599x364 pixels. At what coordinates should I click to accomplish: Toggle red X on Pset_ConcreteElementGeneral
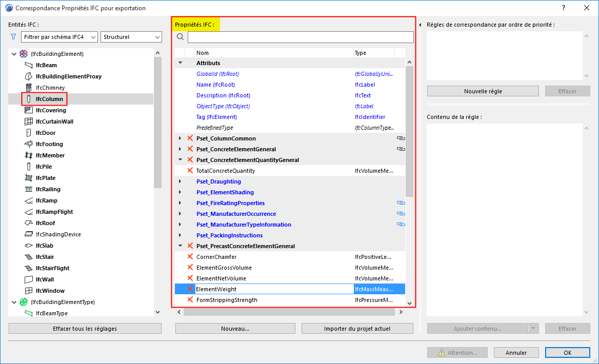(190, 149)
